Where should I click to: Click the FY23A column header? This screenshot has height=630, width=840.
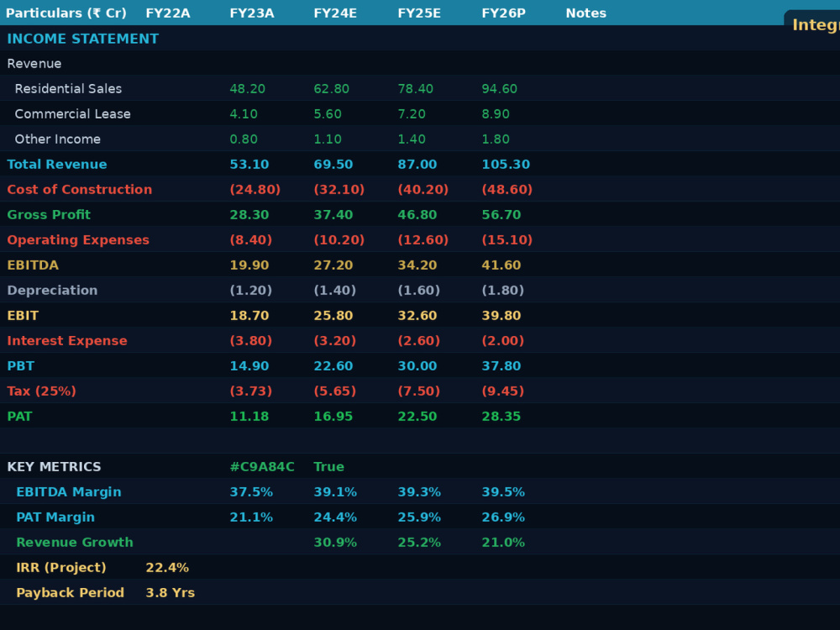tap(252, 13)
